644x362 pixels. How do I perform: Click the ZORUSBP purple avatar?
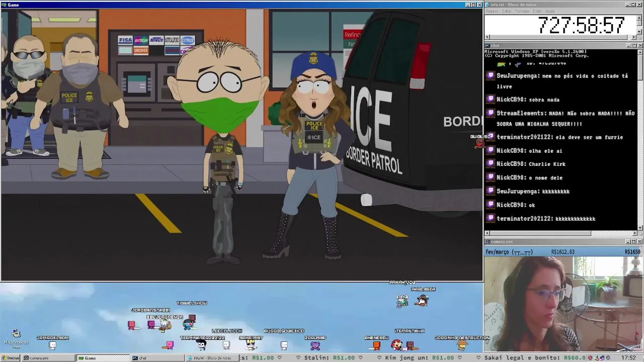pyautogui.click(x=315, y=345)
